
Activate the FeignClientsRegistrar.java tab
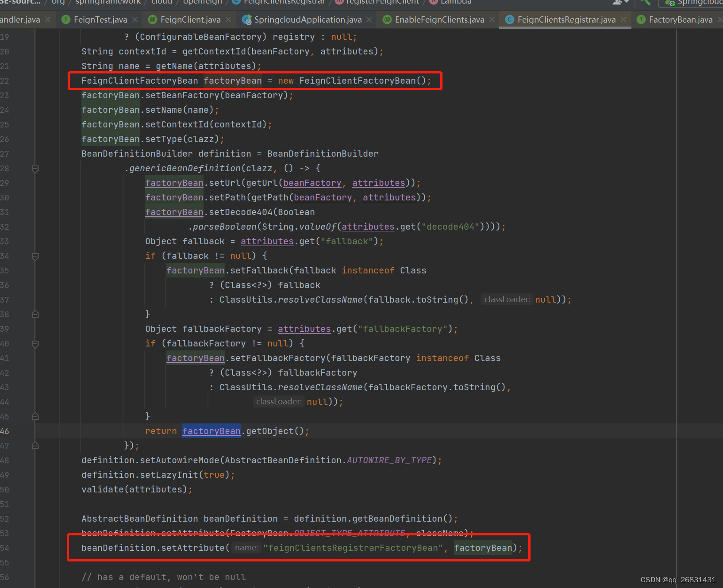point(566,20)
